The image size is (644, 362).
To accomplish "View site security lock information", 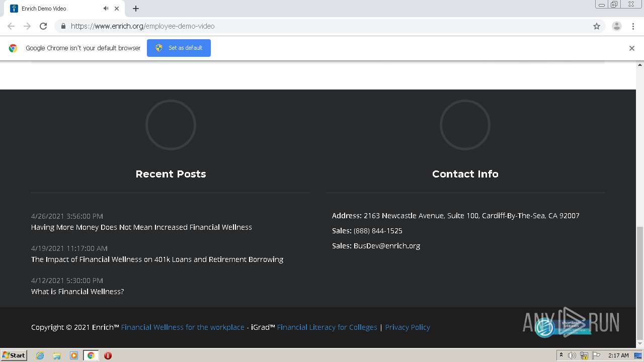I will click(x=63, y=26).
